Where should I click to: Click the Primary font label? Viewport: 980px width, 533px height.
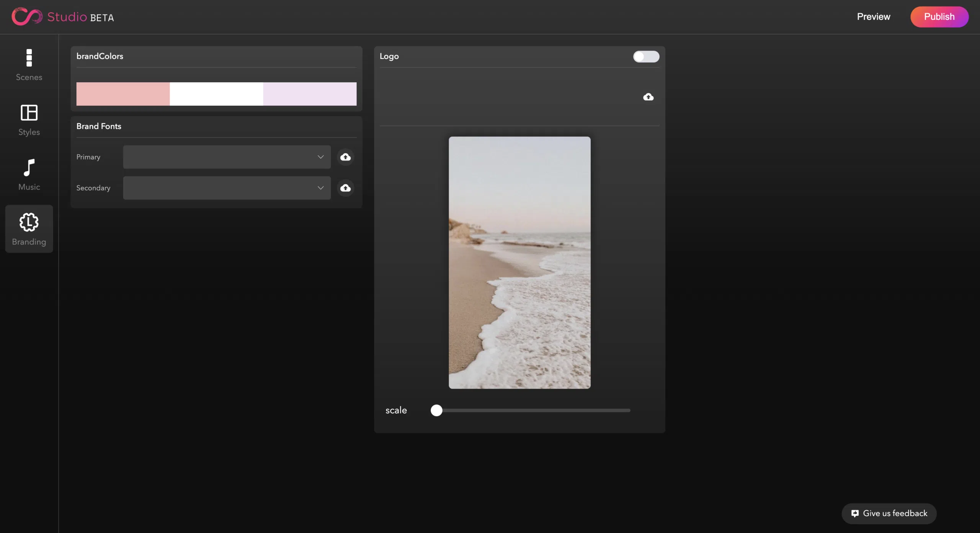88,157
